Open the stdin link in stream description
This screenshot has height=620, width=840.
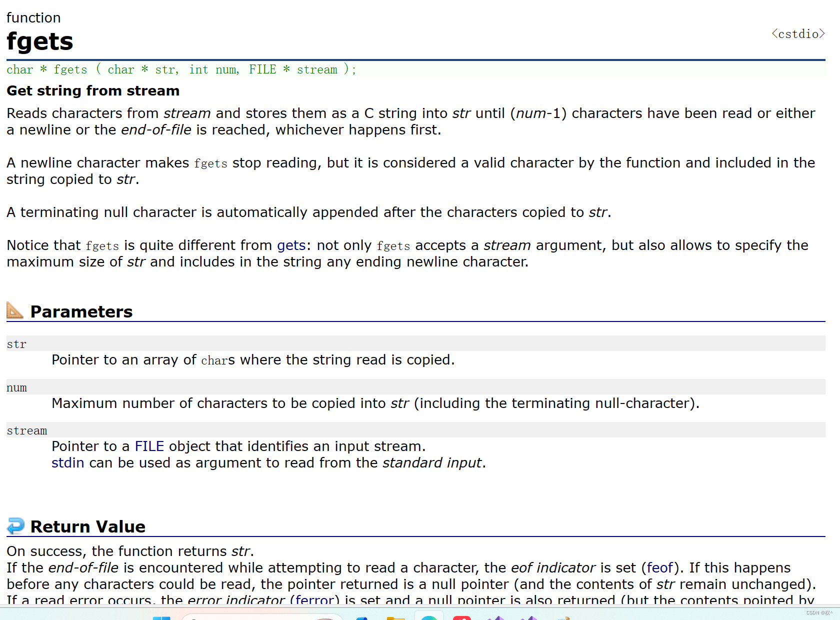pos(67,462)
